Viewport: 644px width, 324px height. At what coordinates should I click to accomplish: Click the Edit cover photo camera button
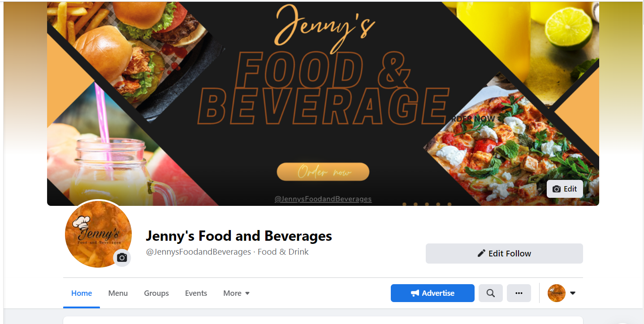[565, 189]
